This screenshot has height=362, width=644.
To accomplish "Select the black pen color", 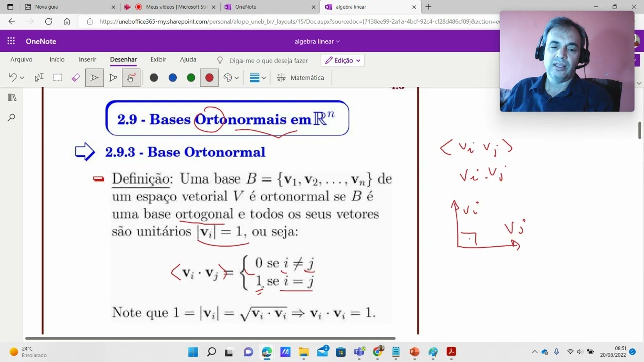I will click(154, 78).
